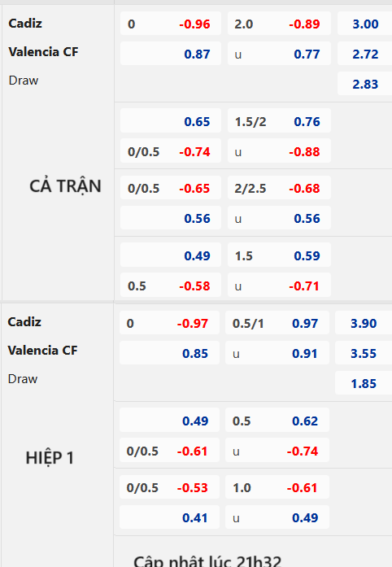Screen dimensions: 392x567
Task: Choose full match Draw odds 2.83
Action: (365, 84)
